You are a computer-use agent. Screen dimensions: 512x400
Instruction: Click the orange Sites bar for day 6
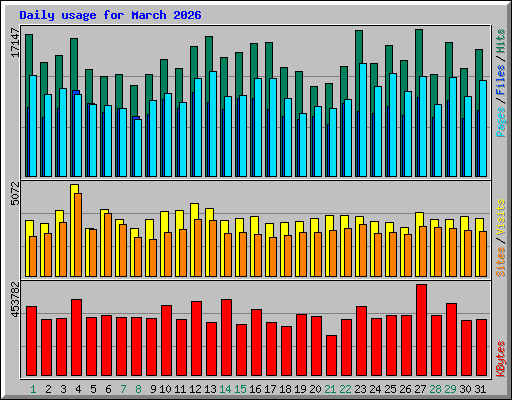tap(108, 245)
